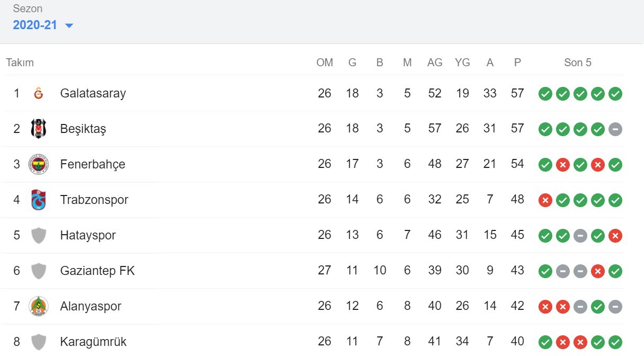The image size is (644, 356).
Task: Click the Takım column header
Action: [20, 63]
